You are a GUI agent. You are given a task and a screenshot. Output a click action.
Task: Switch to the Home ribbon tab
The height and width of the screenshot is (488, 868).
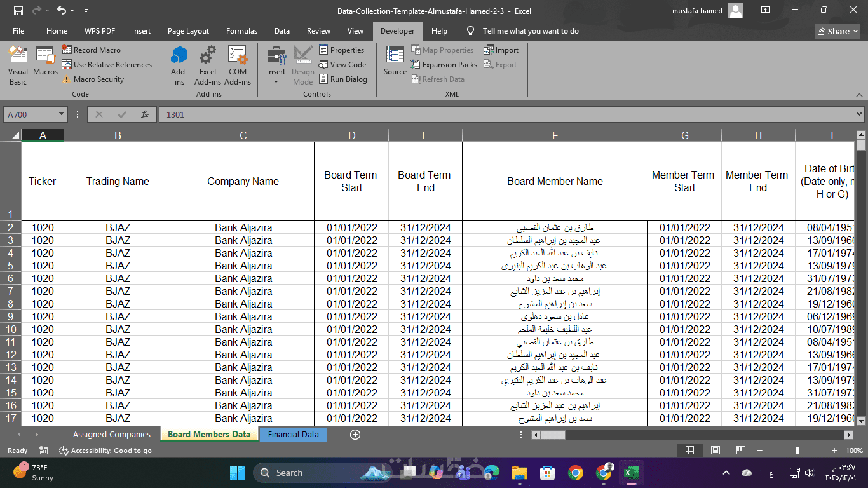pyautogui.click(x=57, y=31)
